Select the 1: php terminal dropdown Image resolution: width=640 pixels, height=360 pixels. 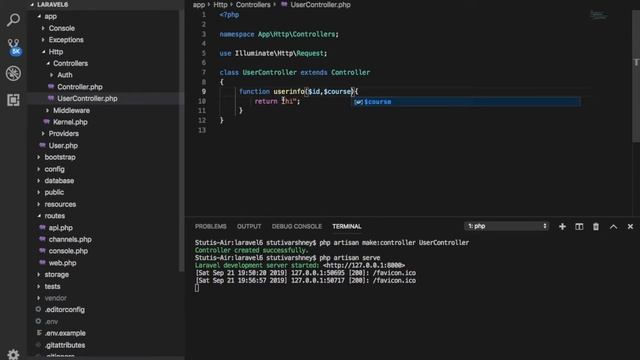(x=506, y=226)
